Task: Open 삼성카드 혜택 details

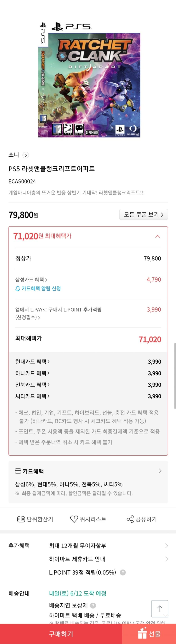Action: (x=31, y=279)
